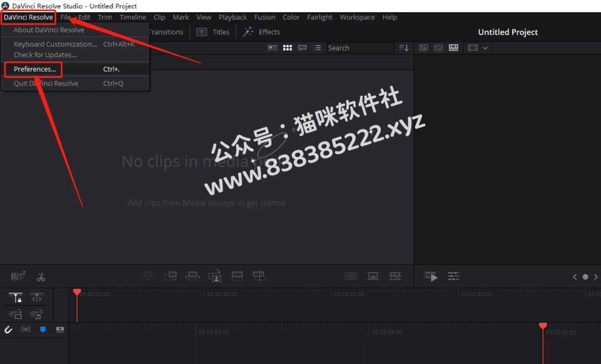
Task: Click the trim bracket icon beside playhead lock
Action: (37, 298)
